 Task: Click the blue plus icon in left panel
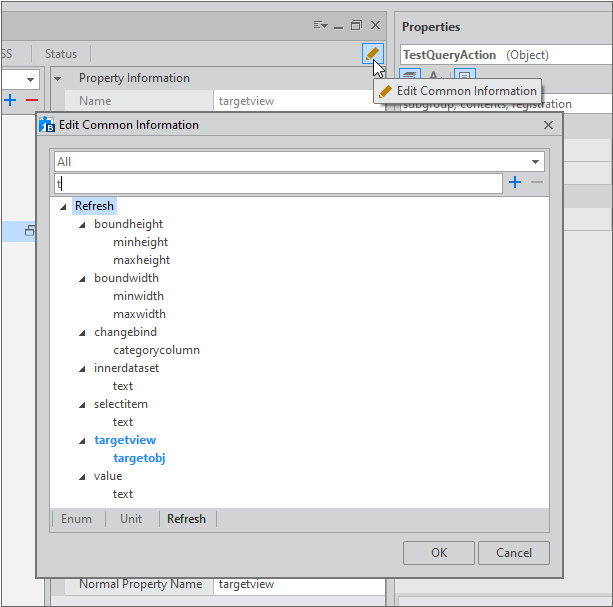point(10,100)
